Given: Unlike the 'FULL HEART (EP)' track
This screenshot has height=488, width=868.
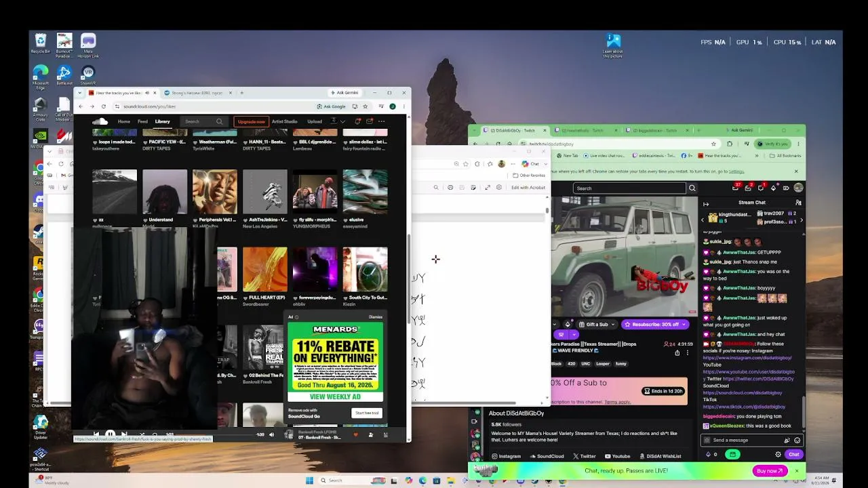Looking at the screenshot, I should point(245,298).
